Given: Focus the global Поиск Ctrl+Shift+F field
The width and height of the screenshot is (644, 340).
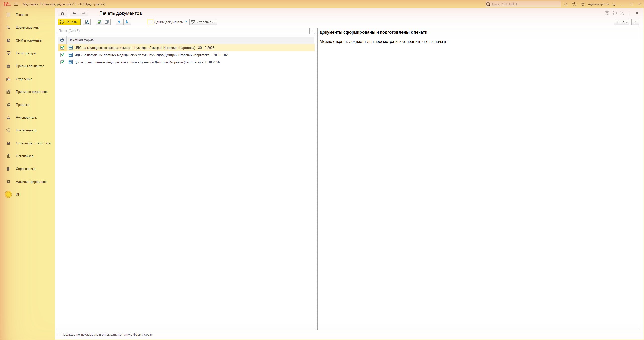Looking at the screenshot, I should [x=523, y=4].
